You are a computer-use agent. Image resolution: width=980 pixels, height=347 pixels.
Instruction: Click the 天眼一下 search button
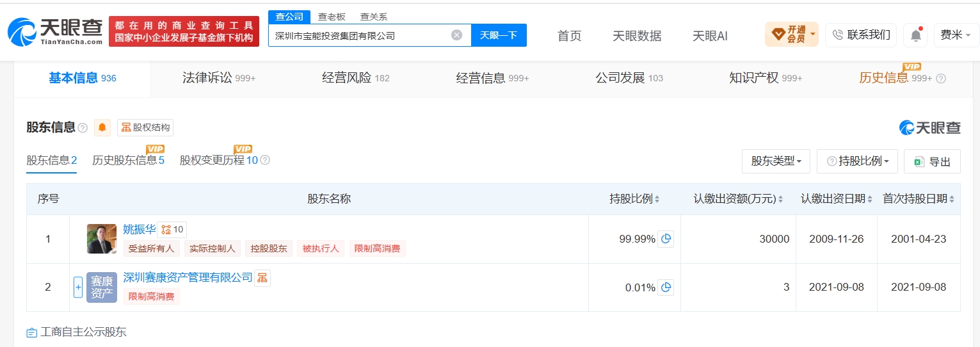coord(499,35)
